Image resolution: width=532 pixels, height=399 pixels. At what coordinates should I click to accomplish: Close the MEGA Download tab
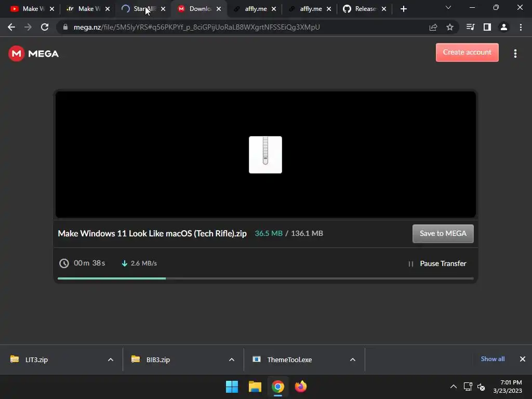coord(219,9)
